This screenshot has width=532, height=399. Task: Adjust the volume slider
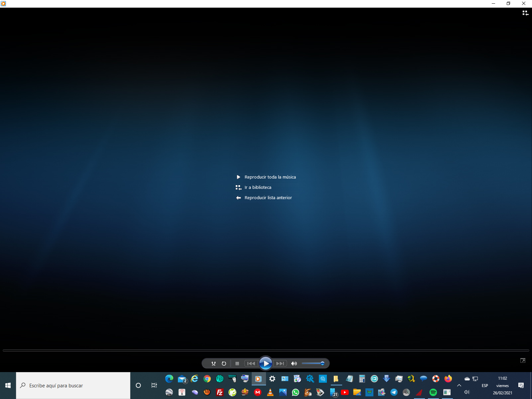coord(313,363)
